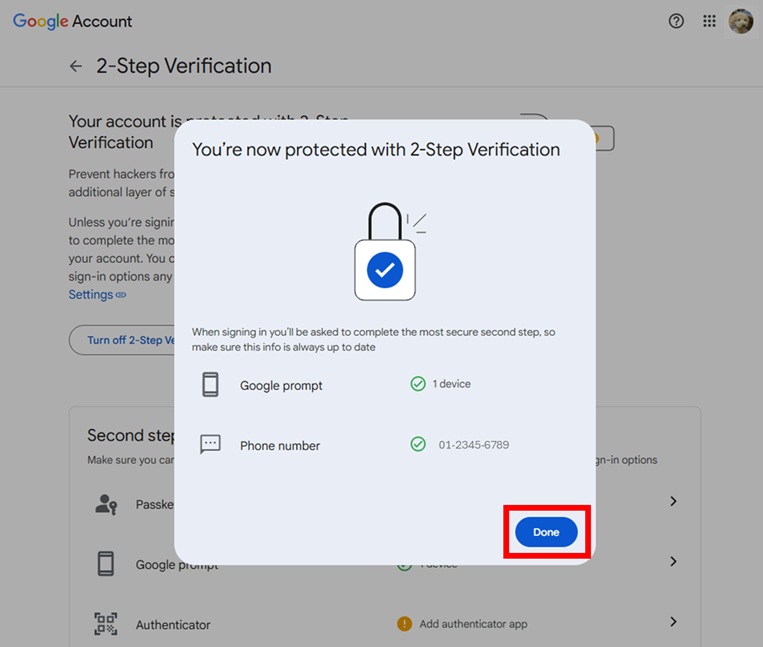Click green check next to 1 device
This screenshot has width=763, height=647.
(418, 384)
